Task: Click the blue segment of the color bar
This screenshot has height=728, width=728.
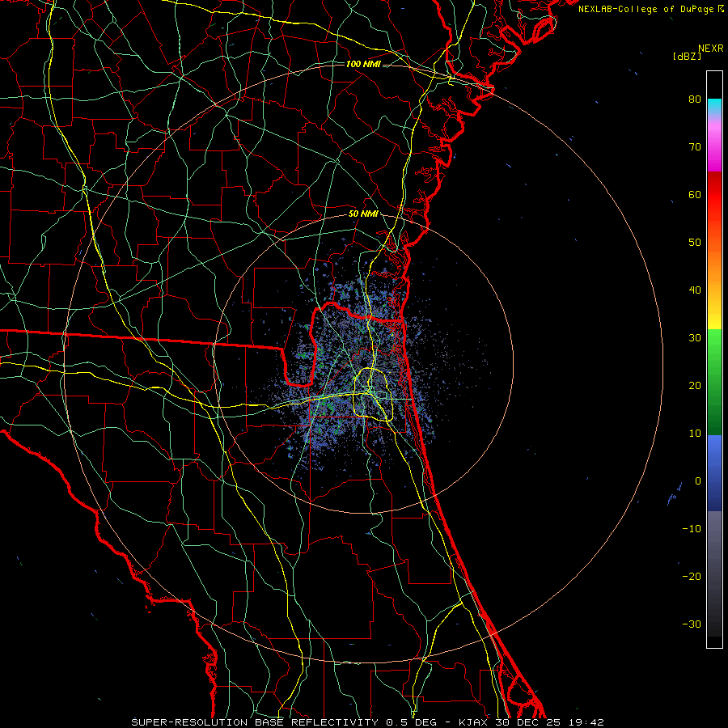Action: (714, 473)
